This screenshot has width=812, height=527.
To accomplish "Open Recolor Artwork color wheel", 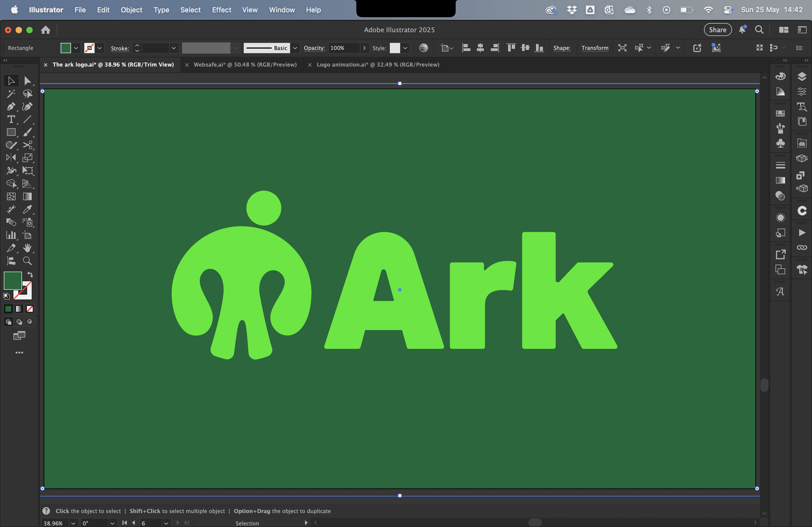I will (423, 48).
